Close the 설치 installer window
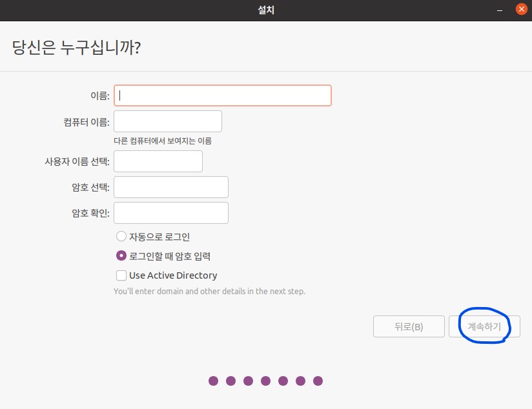The height and width of the screenshot is (409, 532). point(521,9)
